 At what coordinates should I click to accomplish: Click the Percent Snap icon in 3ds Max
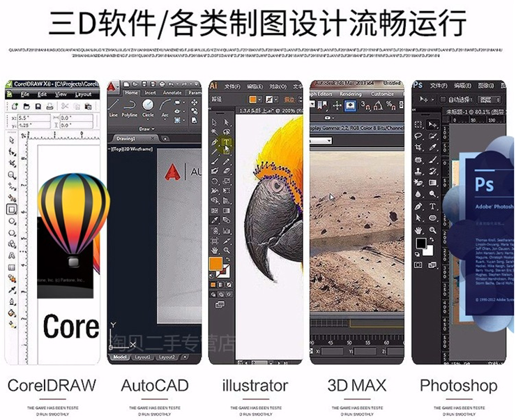pyautogui.click(x=391, y=106)
